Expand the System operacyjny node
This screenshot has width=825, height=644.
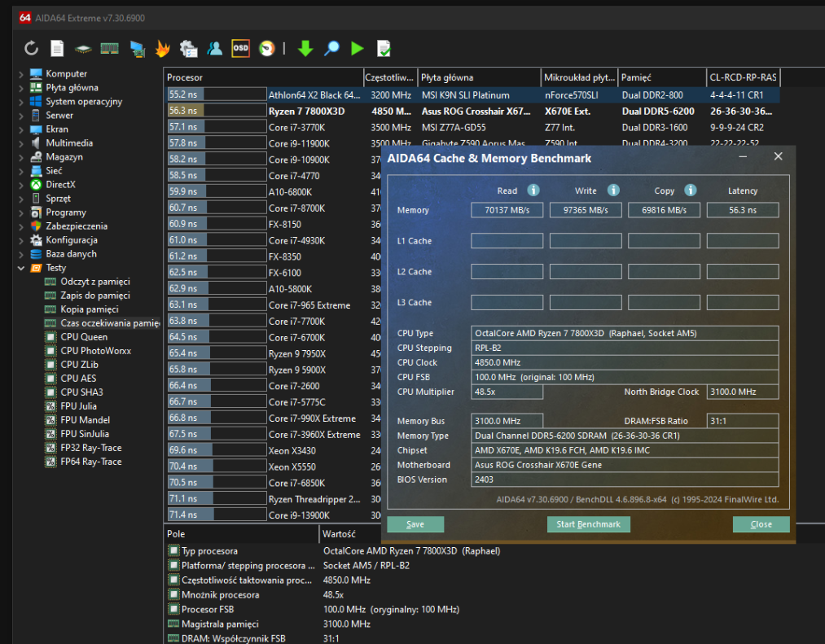tap(21, 102)
